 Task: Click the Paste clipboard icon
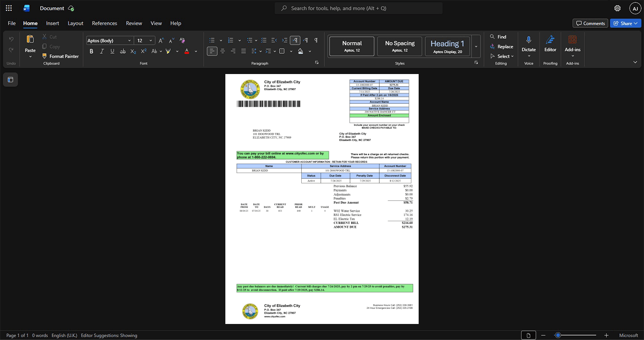click(x=30, y=40)
